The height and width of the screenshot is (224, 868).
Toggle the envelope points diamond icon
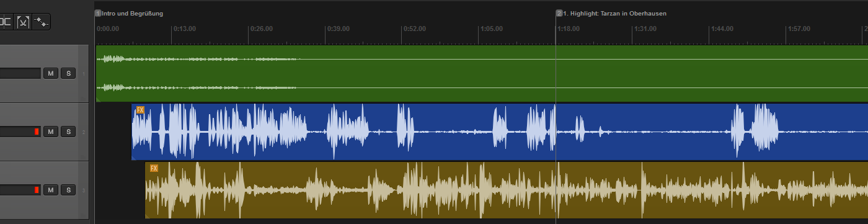pos(42,22)
